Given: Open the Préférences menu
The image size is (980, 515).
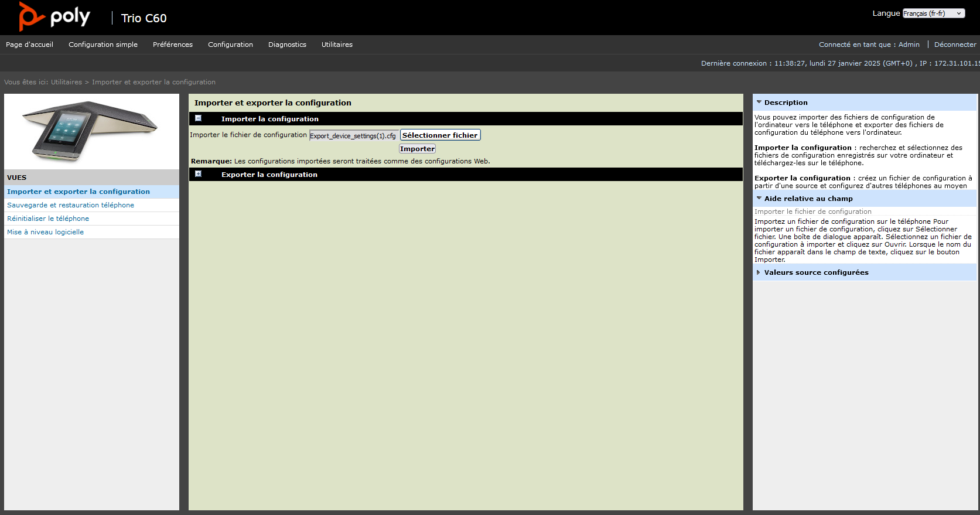Looking at the screenshot, I should [x=173, y=45].
